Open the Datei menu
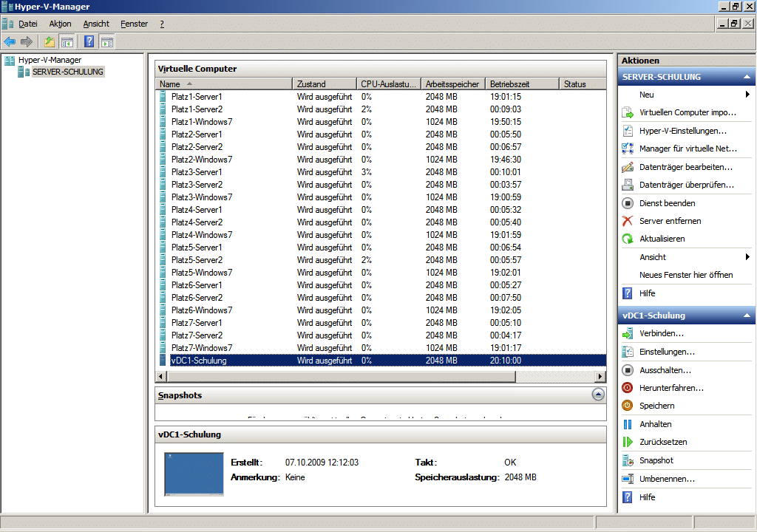 pyautogui.click(x=27, y=24)
